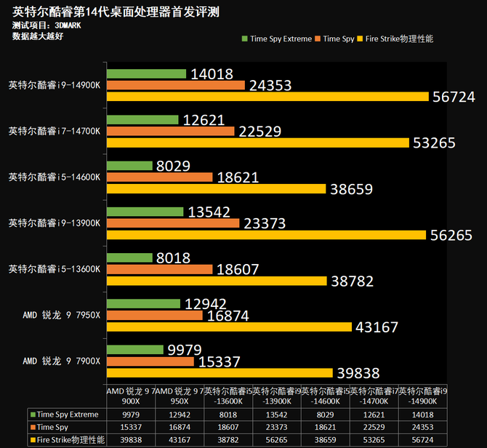Click the green bar labeled 8018
This screenshot has height=448, width=487.
coord(129,258)
